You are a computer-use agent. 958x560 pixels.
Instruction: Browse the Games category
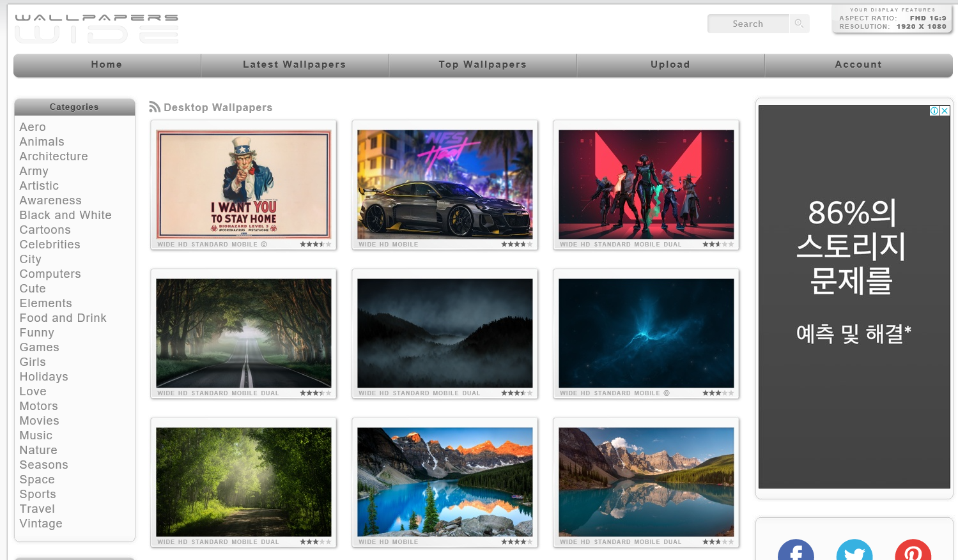pyautogui.click(x=39, y=347)
